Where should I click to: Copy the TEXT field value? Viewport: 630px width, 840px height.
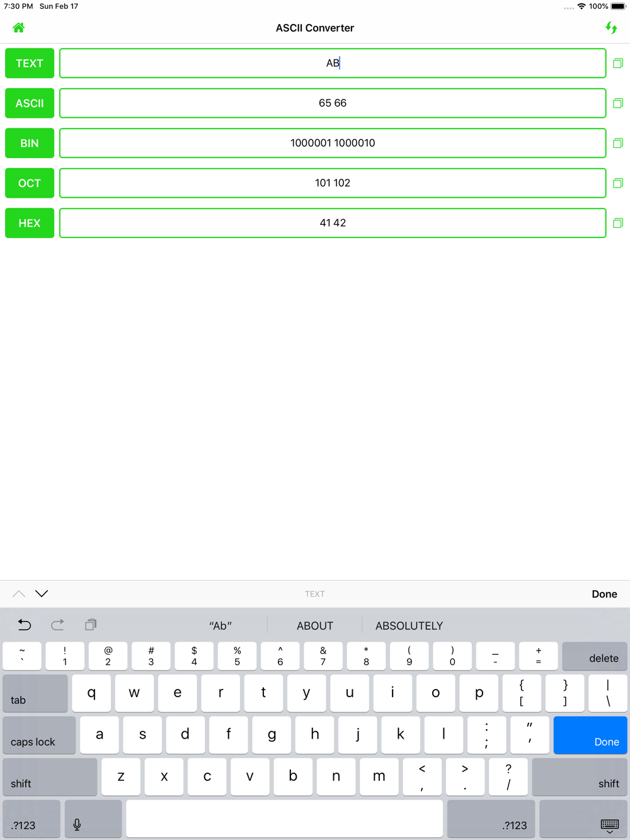pos(618,63)
